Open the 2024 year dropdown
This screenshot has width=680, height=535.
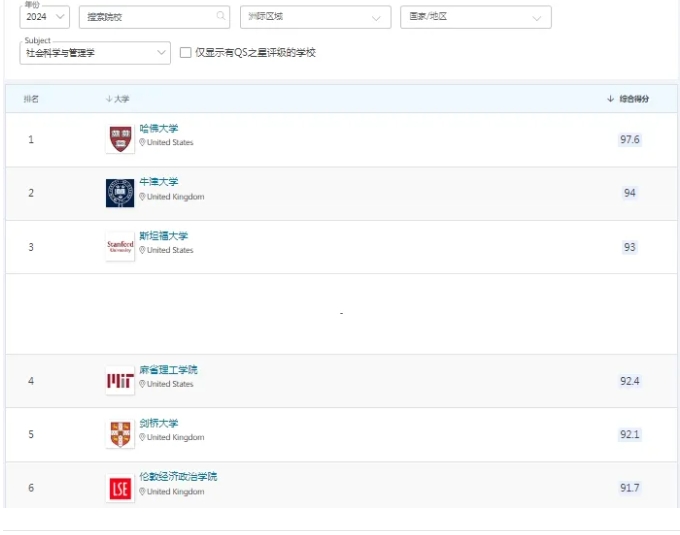pos(45,17)
